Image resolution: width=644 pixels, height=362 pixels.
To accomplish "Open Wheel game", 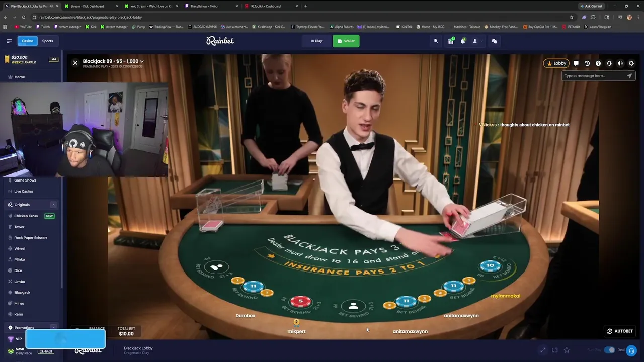I will (x=19, y=248).
